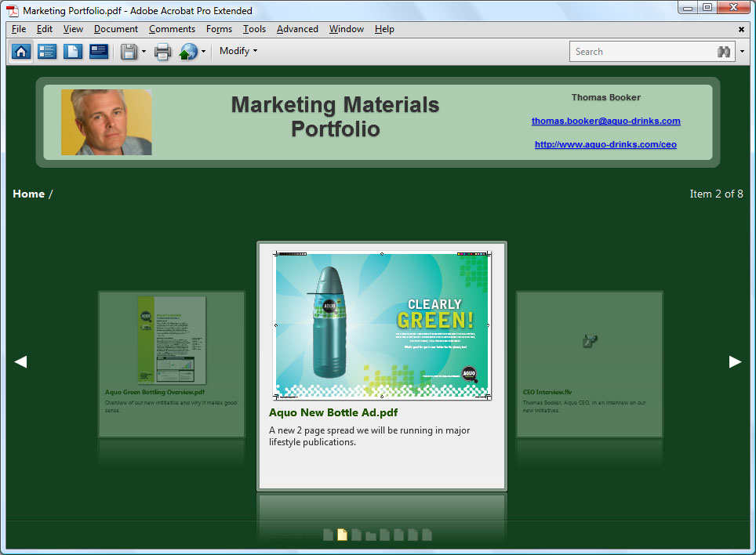Show the welcome page header icon
Screen dimensions: 756x555
tap(99, 52)
